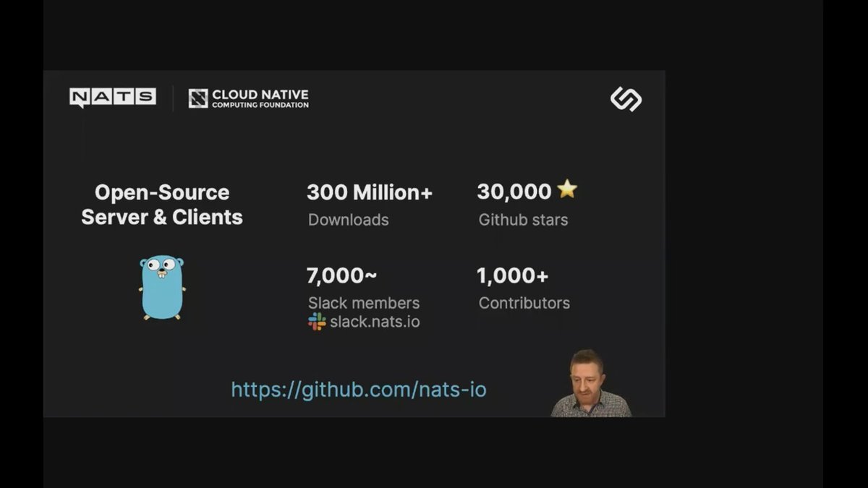Viewport: 868px width, 488px height.
Task: Click the "Downloads" label
Action: click(349, 220)
